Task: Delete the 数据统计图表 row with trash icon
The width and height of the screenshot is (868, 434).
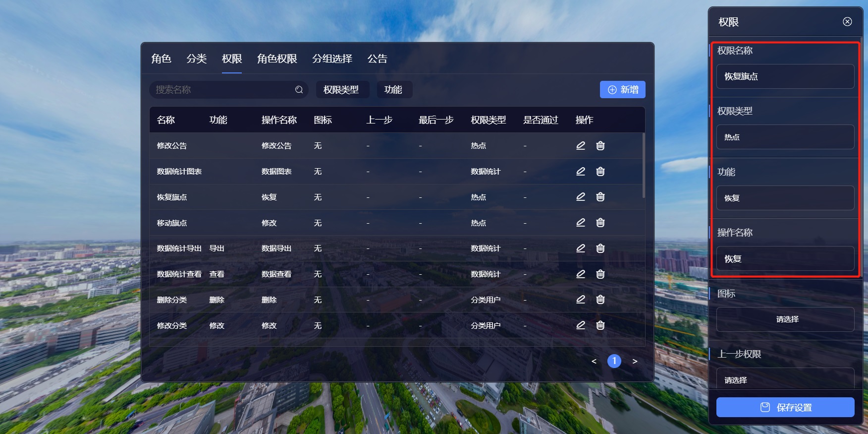Action: click(x=600, y=171)
